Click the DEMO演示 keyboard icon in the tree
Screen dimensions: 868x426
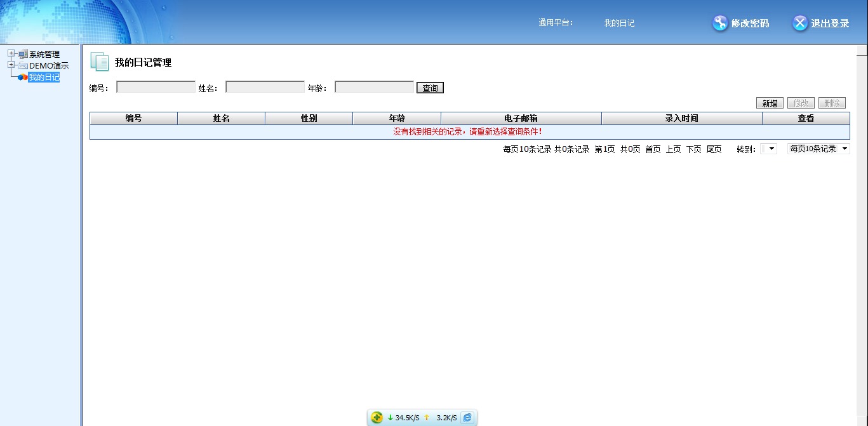[x=23, y=65]
